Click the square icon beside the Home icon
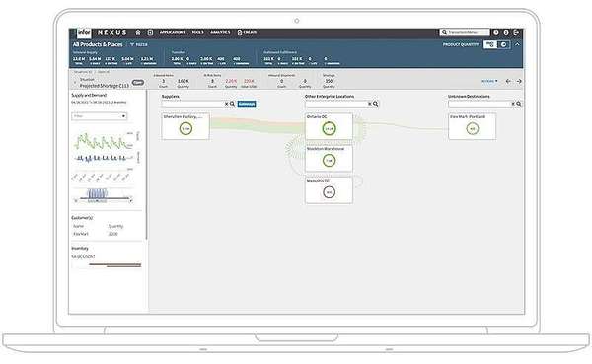Viewport: 592px width, 364px height. tap(150, 33)
